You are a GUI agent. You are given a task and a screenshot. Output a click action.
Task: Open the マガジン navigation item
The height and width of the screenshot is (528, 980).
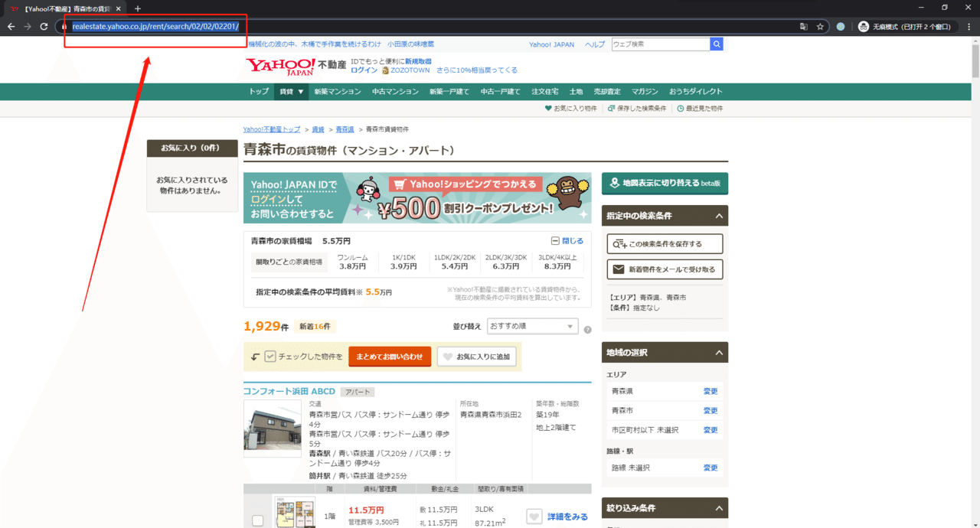pyautogui.click(x=645, y=92)
